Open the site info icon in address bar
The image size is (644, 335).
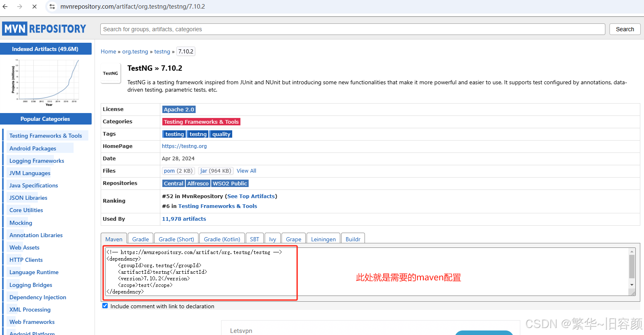(x=52, y=6)
